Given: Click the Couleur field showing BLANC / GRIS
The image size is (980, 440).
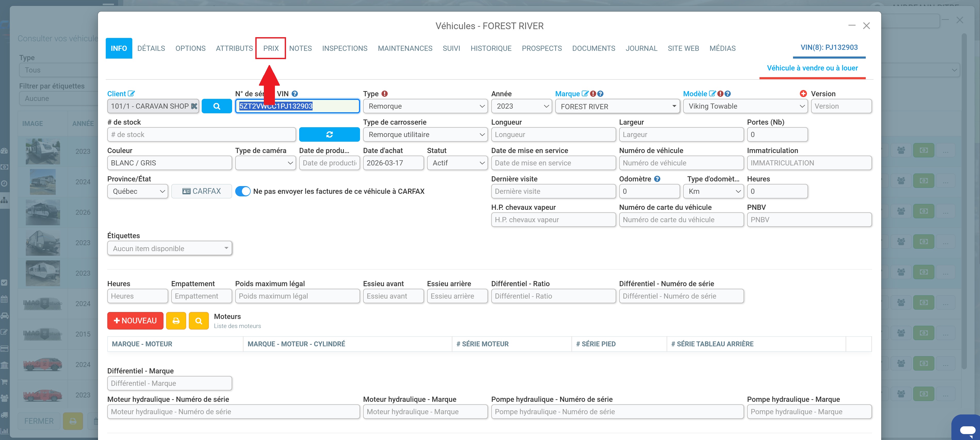Looking at the screenshot, I should pos(170,163).
